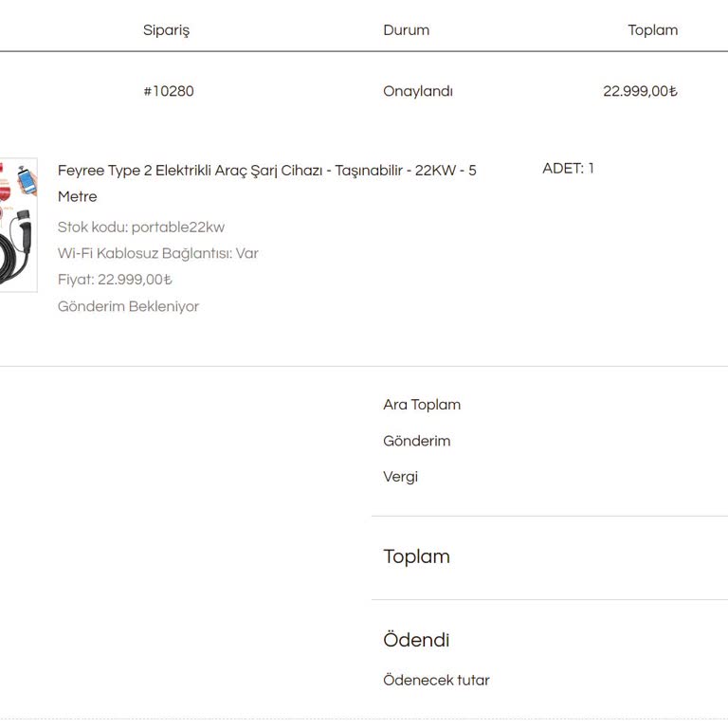Click the Gönderim Bekleniyor shipping status

point(128,307)
